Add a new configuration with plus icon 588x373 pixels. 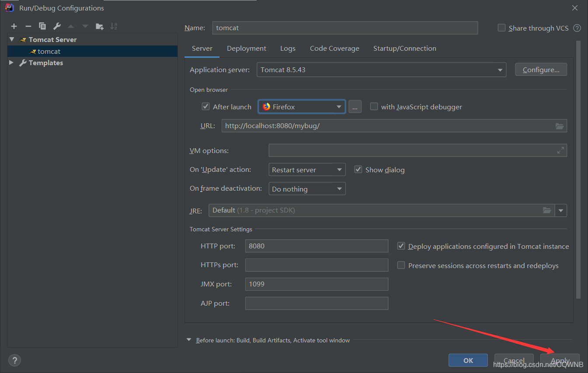[x=14, y=26]
